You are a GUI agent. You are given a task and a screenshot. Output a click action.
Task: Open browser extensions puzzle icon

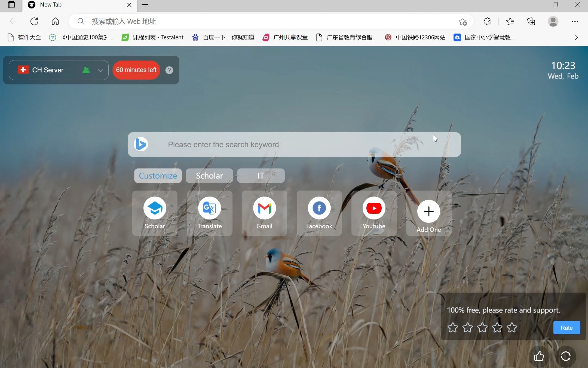click(x=487, y=21)
